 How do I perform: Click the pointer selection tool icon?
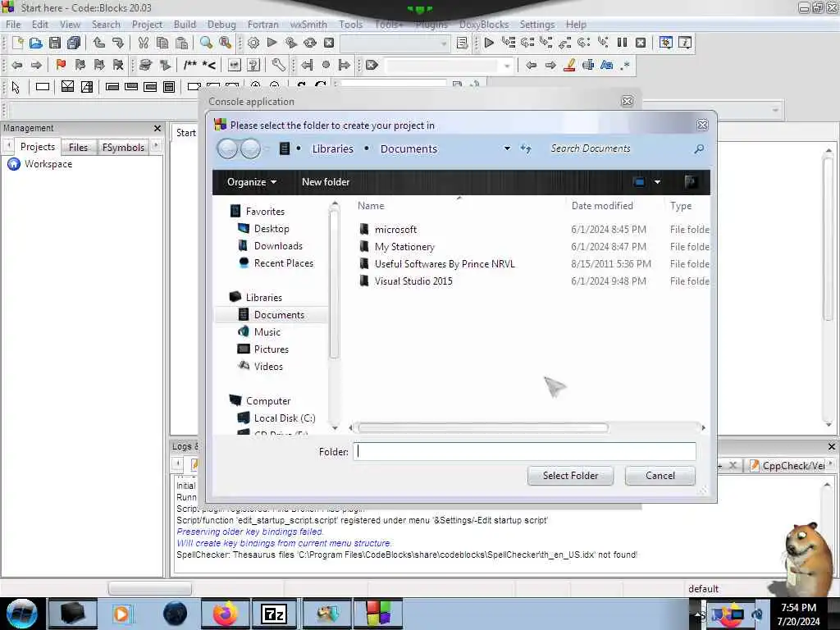pos(16,87)
